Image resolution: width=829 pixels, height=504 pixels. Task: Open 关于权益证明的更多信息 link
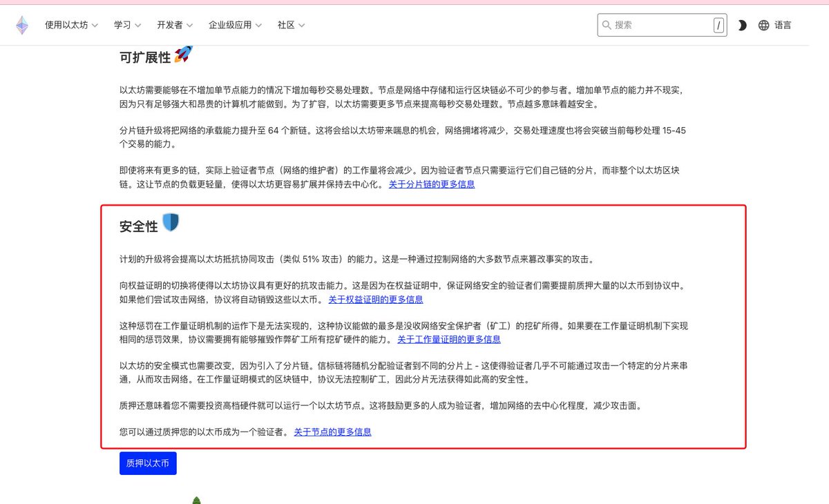[376, 300]
